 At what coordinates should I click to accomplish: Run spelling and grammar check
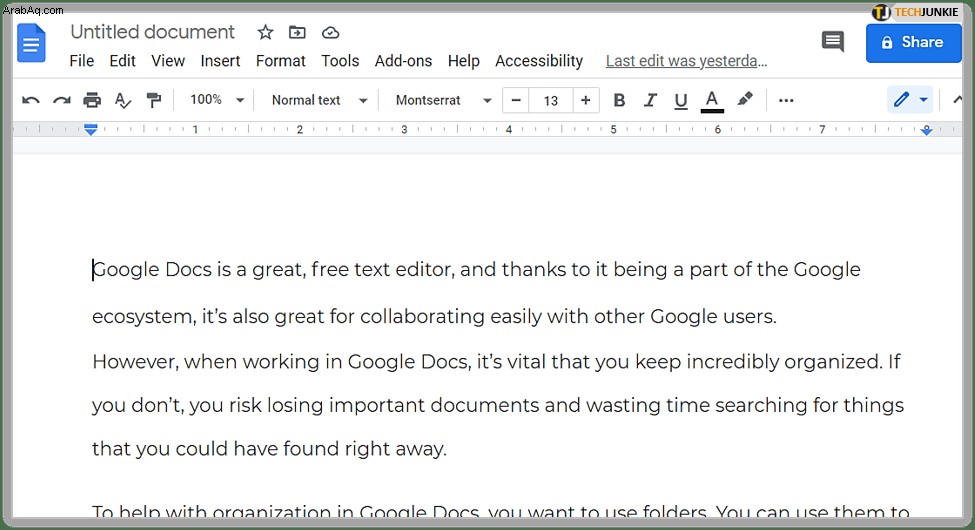[122, 100]
